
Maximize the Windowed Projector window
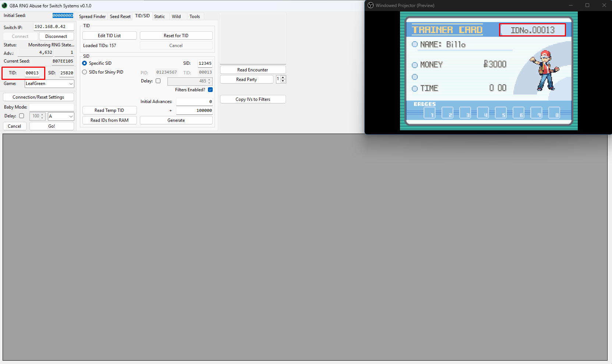click(587, 5)
